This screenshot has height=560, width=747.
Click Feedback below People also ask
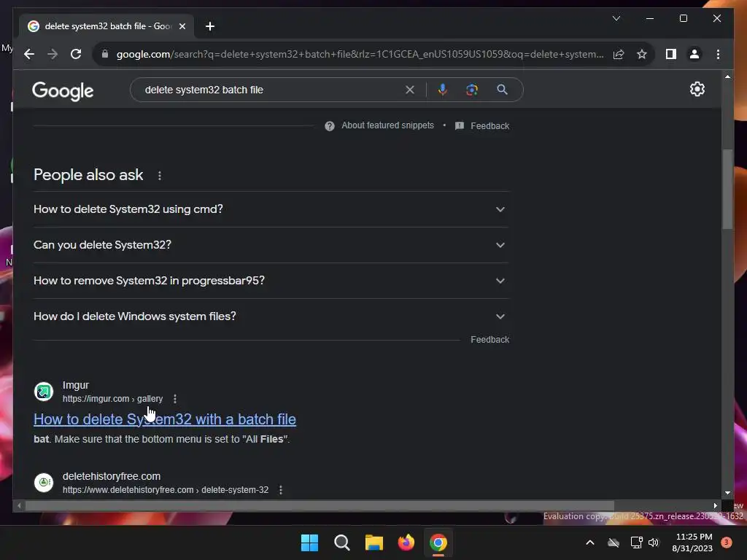click(x=489, y=340)
